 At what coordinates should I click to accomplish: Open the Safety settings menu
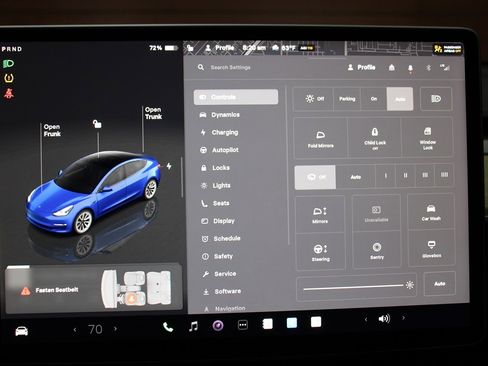[x=217, y=256]
